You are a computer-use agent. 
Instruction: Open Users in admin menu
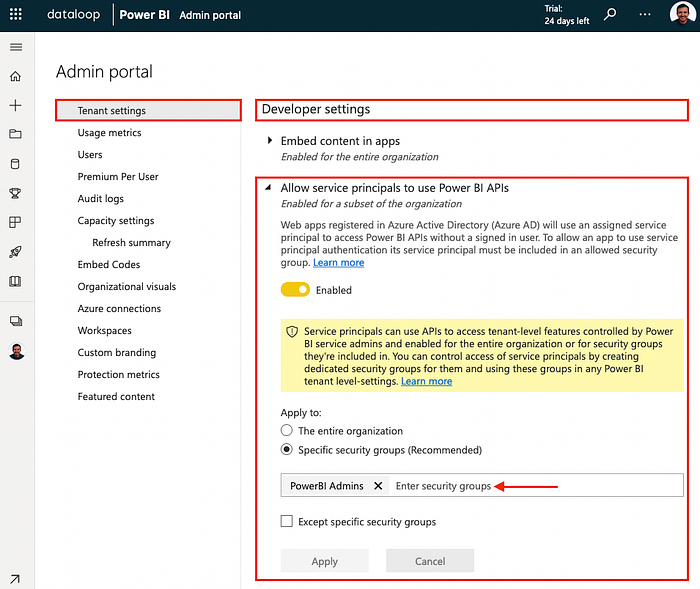tap(90, 155)
